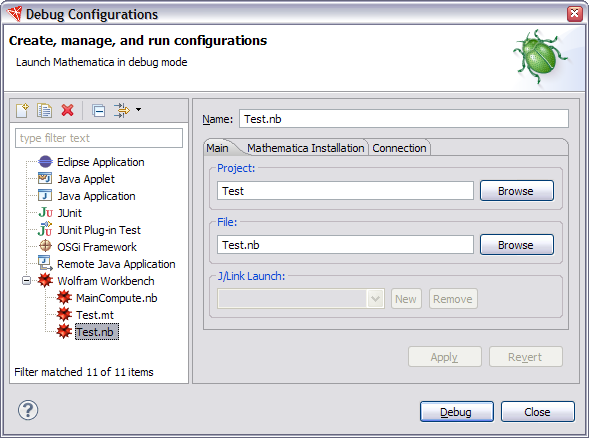The image size is (589, 438).
Task: Click the Java Application icon
Action: pos(45,195)
